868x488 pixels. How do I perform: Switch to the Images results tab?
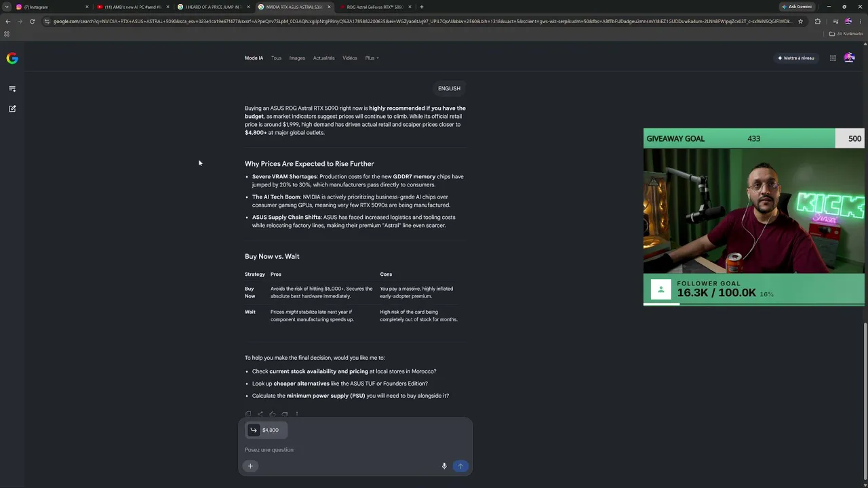point(297,58)
